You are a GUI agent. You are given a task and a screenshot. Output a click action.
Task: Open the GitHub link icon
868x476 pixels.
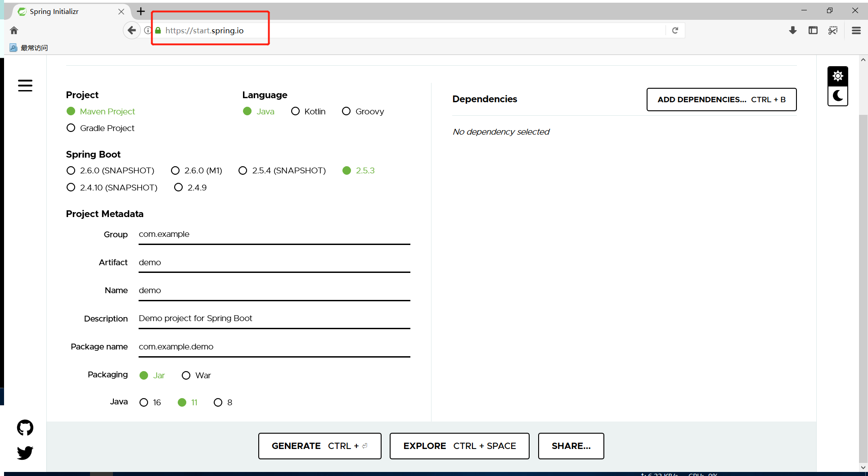tap(25, 428)
